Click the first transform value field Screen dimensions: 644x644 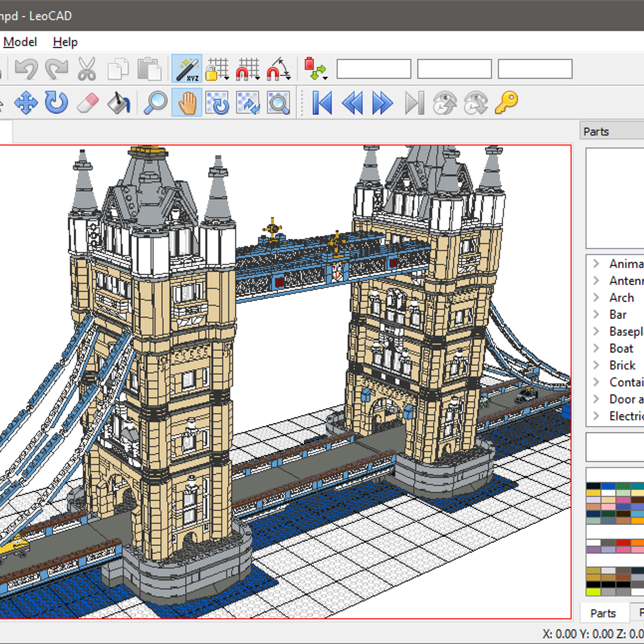tap(374, 69)
